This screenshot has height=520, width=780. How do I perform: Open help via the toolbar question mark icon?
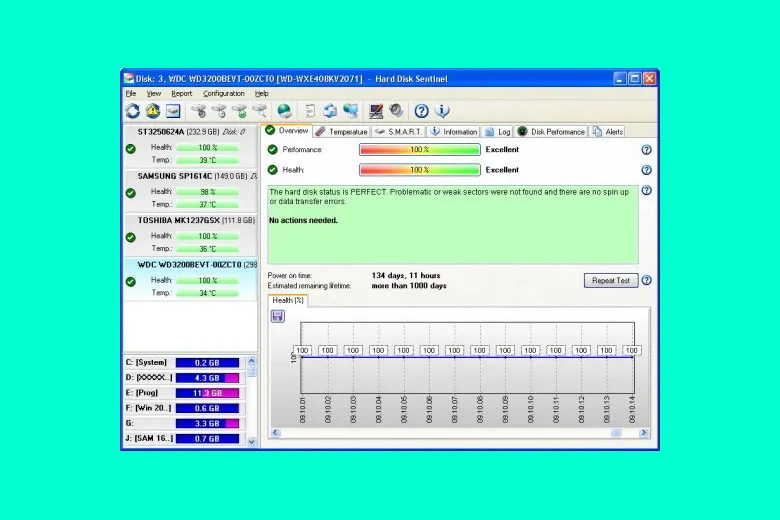pyautogui.click(x=422, y=111)
